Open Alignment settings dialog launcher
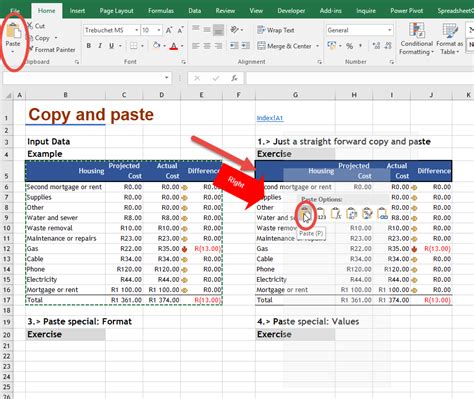This screenshot has width=474, height=399. (319, 62)
